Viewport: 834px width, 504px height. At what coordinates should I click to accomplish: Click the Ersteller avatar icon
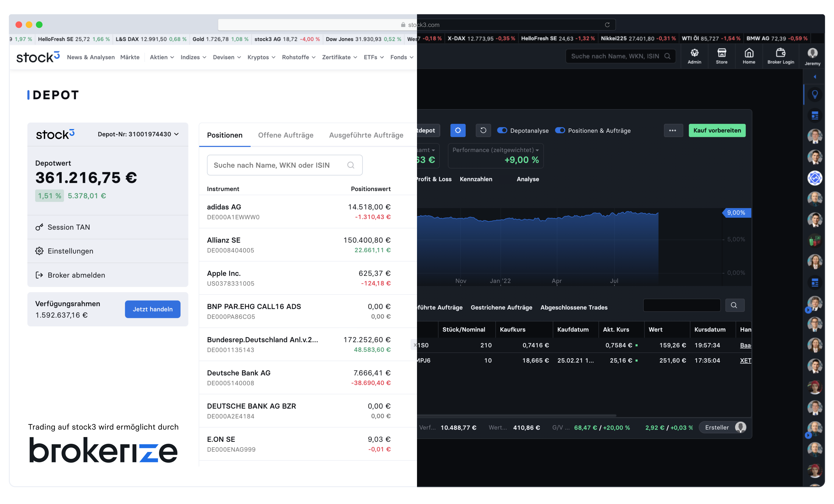click(740, 427)
